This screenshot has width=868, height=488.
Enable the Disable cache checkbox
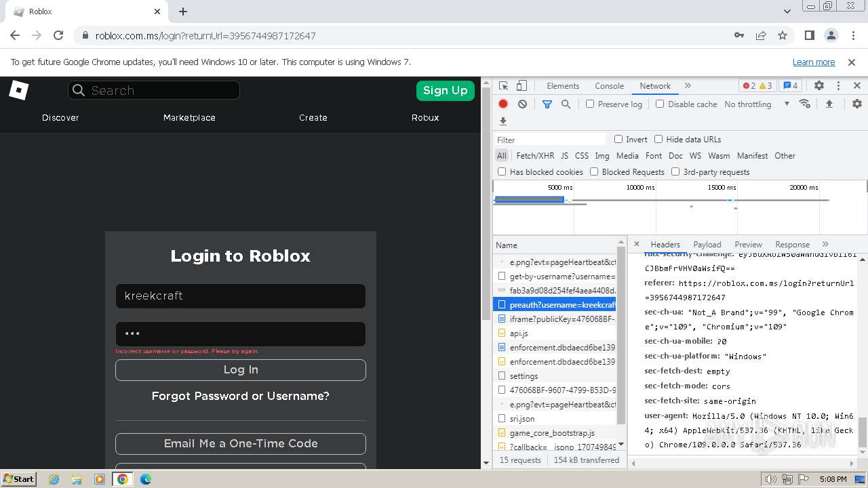[660, 104]
